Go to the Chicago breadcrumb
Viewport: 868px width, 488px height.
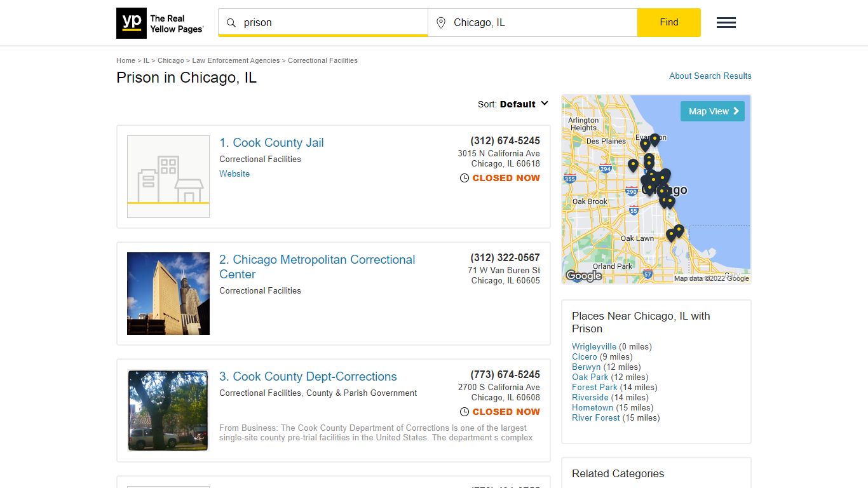171,60
